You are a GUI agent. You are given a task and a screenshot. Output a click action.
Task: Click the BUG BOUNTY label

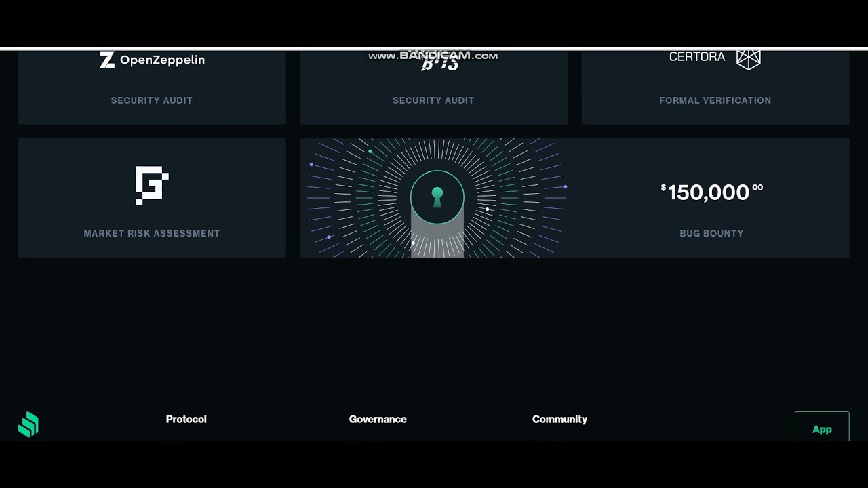[x=711, y=233]
